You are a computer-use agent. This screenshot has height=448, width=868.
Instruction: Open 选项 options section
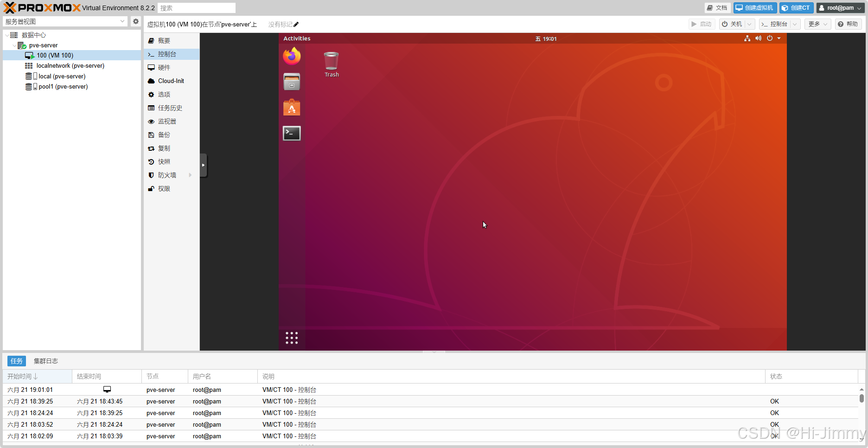pos(172,95)
